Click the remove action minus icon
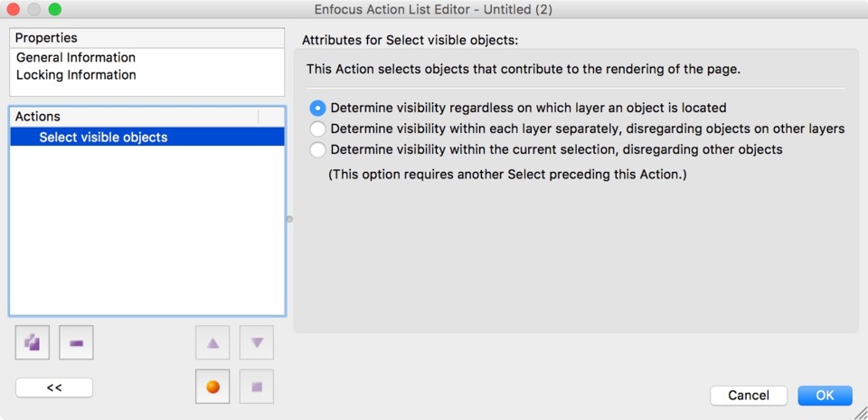 [76, 342]
